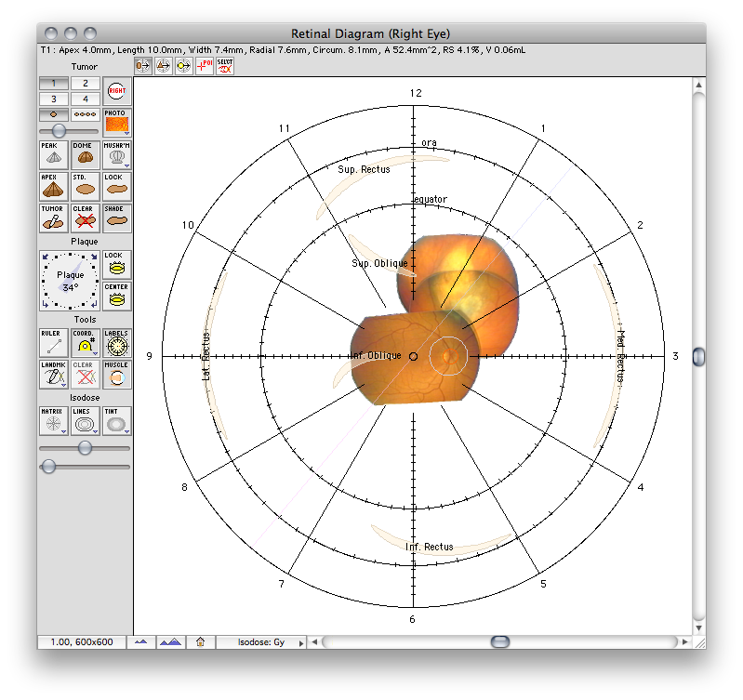Toggle MUSCLE insertion display

(116, 375)
